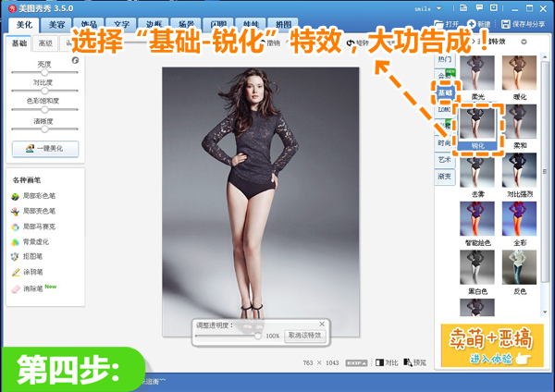
Task: Adjust the 色彩饱和度 saturation slider
Action: [44, 109]
